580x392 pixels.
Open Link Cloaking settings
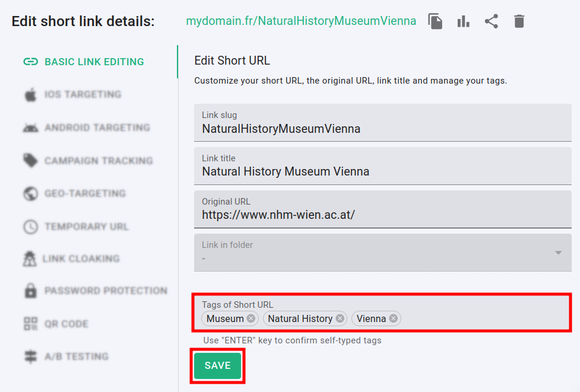coord(81,259)
